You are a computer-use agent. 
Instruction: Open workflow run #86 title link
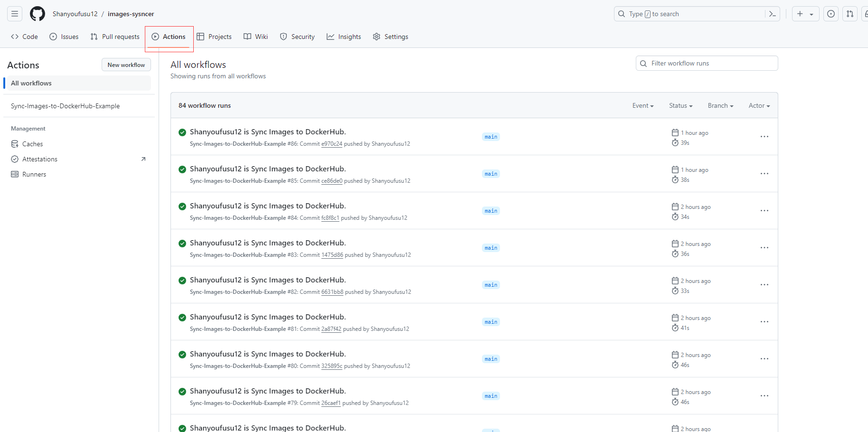coord(268,131)
